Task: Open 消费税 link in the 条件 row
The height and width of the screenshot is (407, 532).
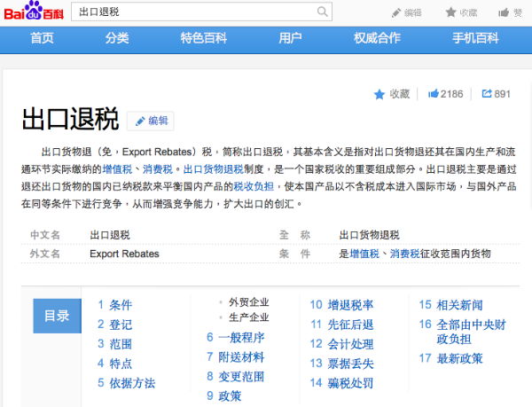Action: tap(405, 254)
